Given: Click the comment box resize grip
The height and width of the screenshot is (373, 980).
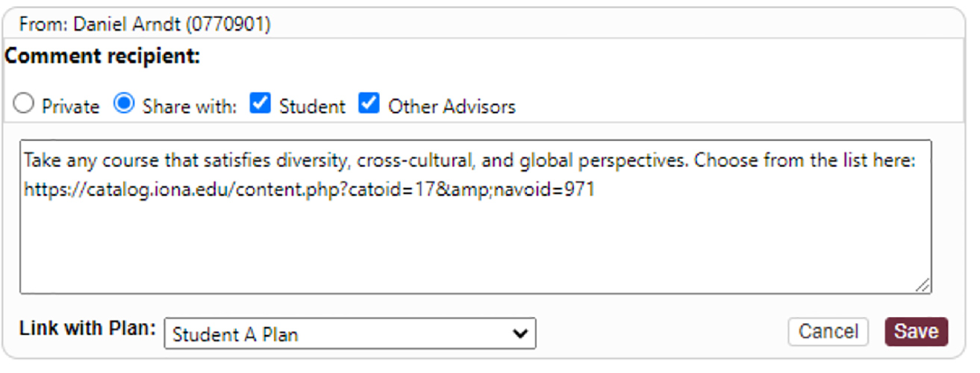Looking at the screenshot, I should click(x=923, y=285).
